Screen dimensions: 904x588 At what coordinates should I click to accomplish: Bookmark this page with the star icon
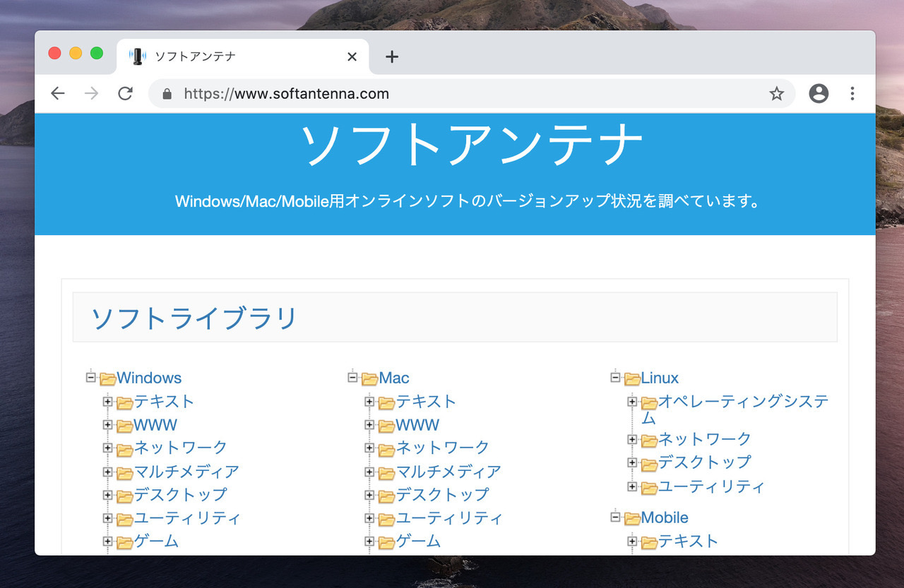(777, 94)
